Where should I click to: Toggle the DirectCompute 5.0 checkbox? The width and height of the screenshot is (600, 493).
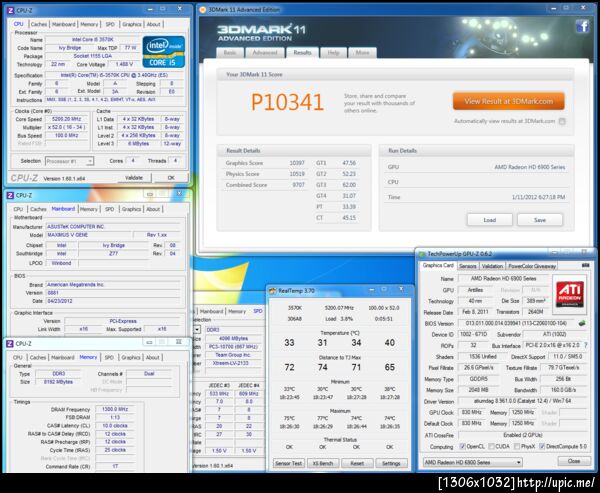542,446
